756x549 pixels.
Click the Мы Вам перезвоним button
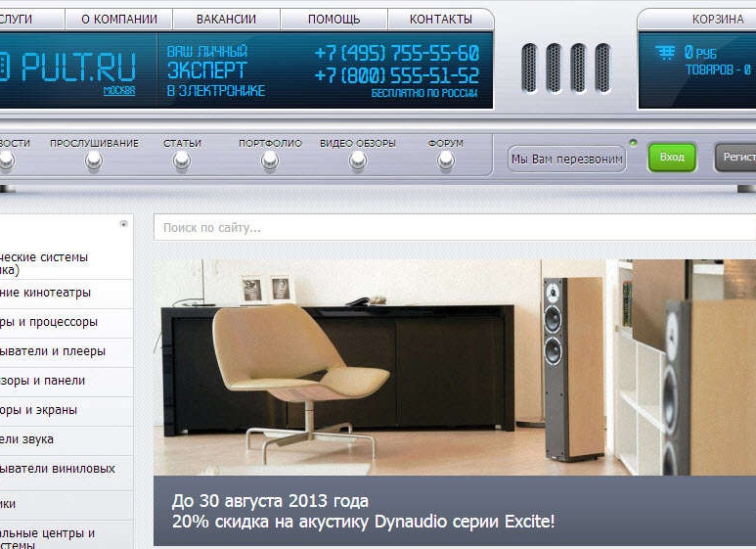567,159
